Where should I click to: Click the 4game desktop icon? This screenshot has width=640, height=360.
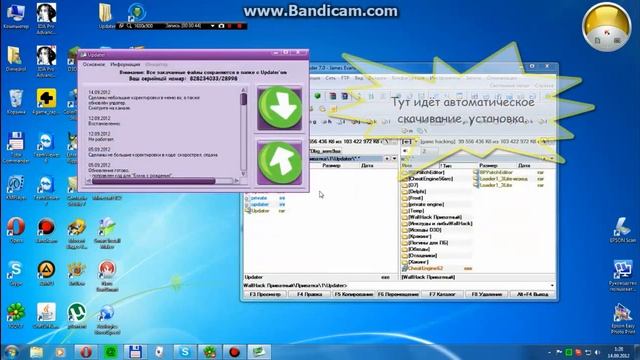46,102
